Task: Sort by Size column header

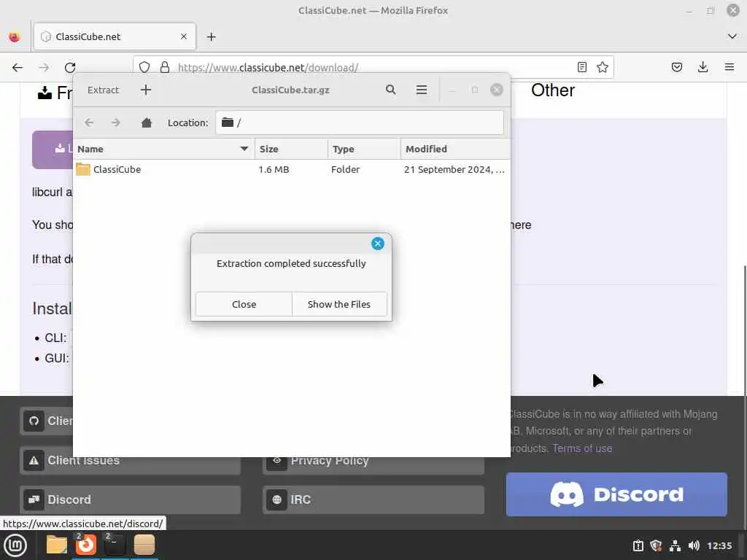Action: tap(291, 149)
